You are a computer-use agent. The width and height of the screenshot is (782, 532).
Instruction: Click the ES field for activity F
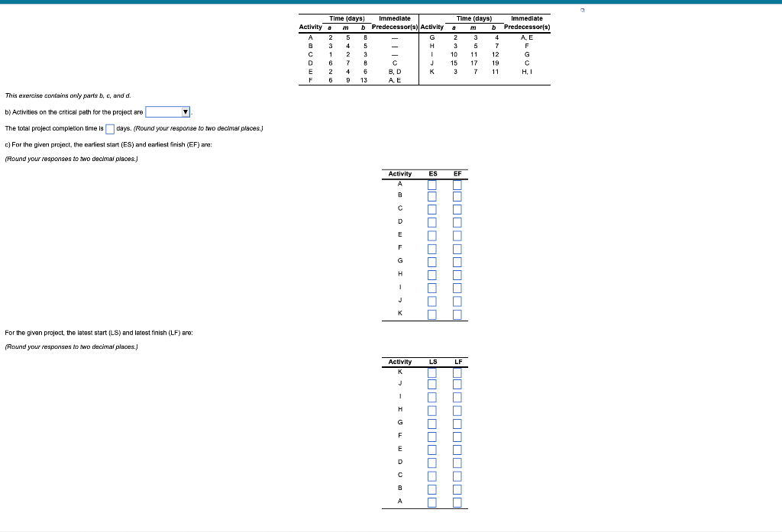tap(432, 249)
